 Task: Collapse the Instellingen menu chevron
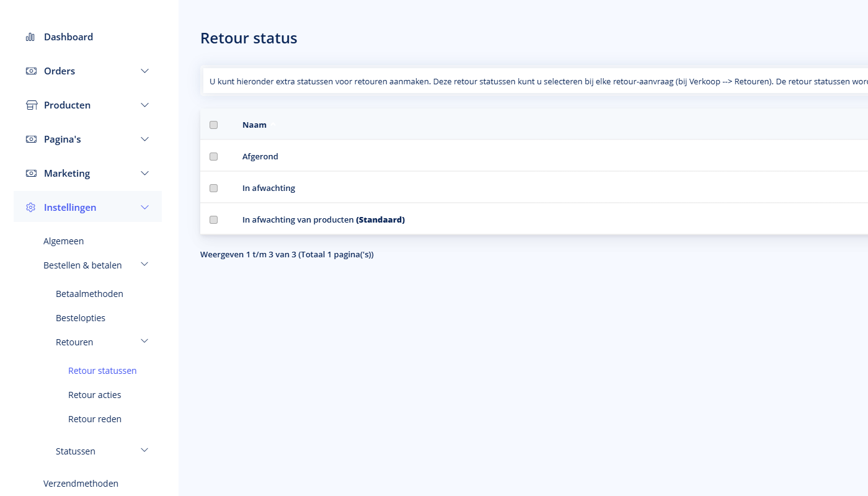pyautogui.click(x=144, y=207)
